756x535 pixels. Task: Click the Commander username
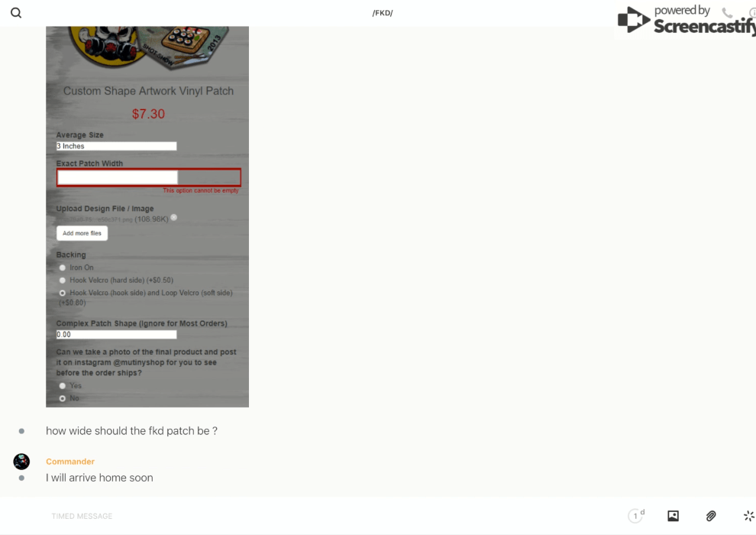(x=70, y=462)
